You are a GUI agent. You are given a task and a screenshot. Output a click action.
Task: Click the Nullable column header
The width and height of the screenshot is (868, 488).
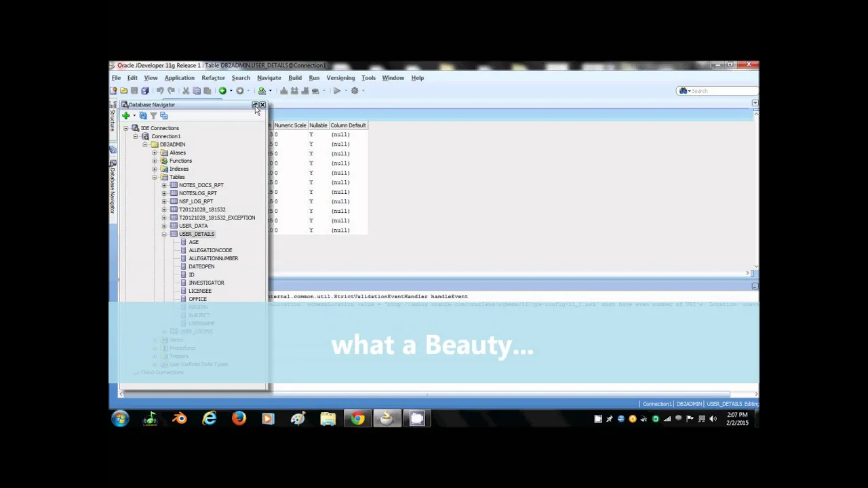pyautogui.click(x=318, y=125)
